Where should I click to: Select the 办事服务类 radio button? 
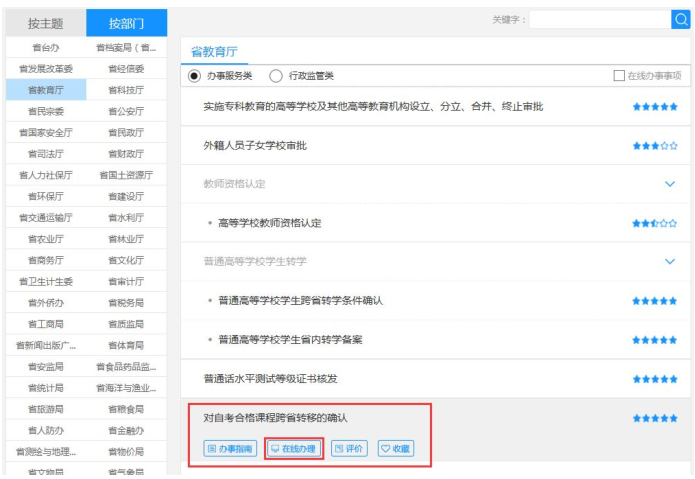click(x=194, y=76)
